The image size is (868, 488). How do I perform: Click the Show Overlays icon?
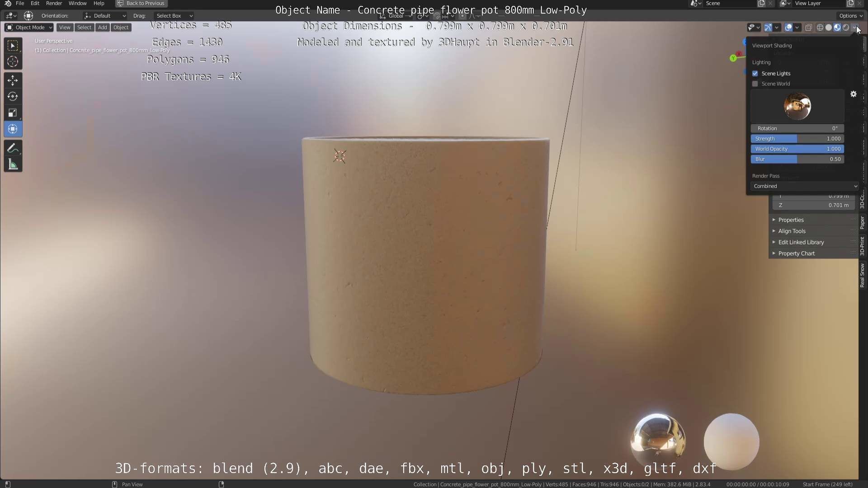pyautogui.click(x=788, y=28)
